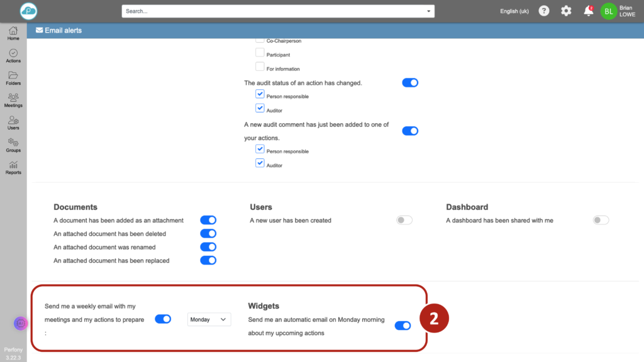Click the Search input field

point(270,11)
